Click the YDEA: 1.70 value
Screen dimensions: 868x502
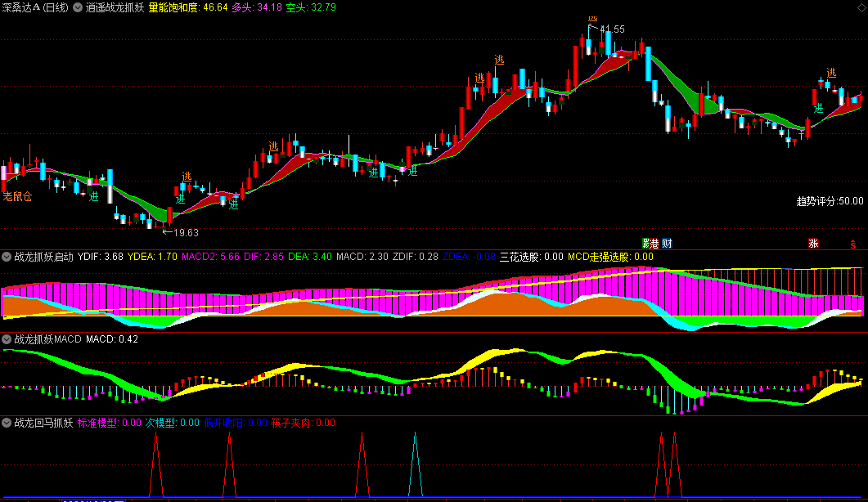click(x=152, y=257)
